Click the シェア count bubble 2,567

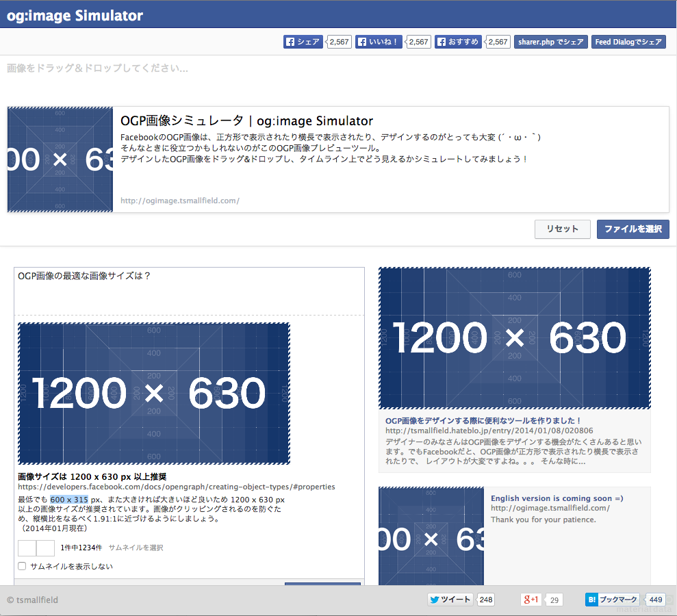339,42
